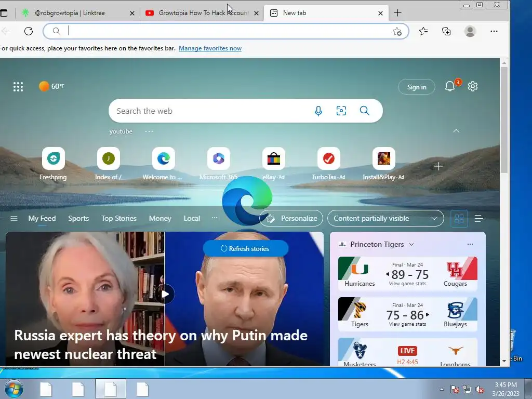532x399 pixels.
Task: View game stats for Tigers vs Bluejays
Action: tap(407, 324)
